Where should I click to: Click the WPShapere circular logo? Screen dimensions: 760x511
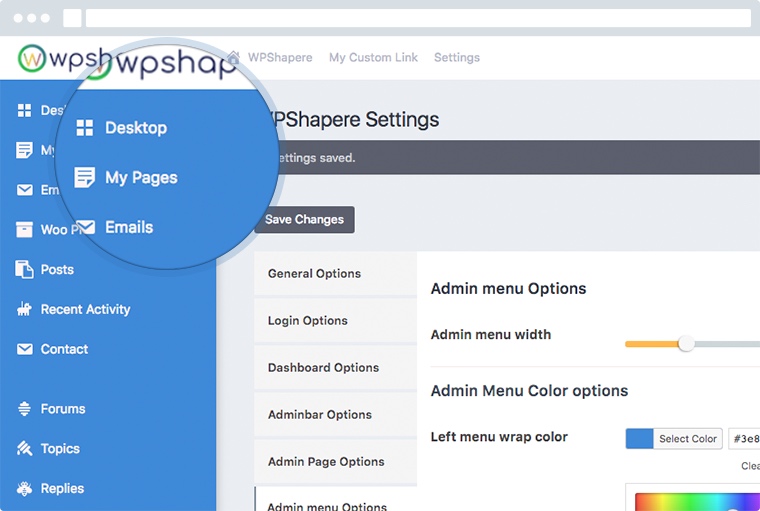[32, 59]
